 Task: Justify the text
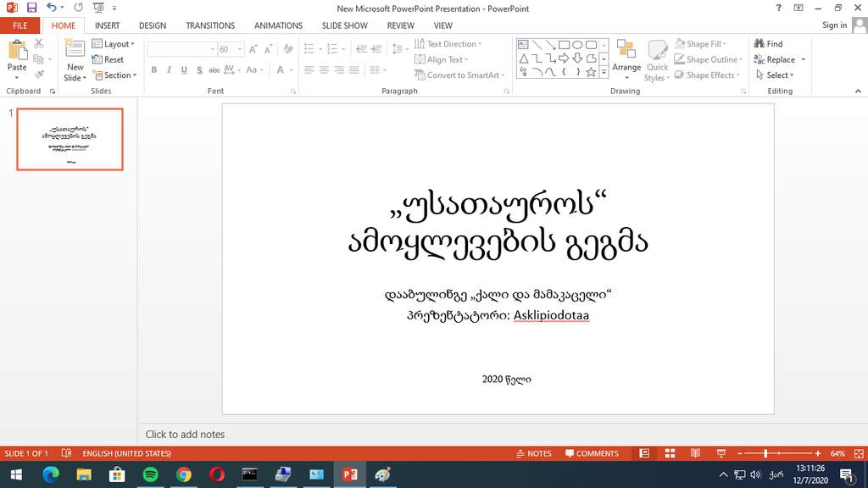click(353, 69)
